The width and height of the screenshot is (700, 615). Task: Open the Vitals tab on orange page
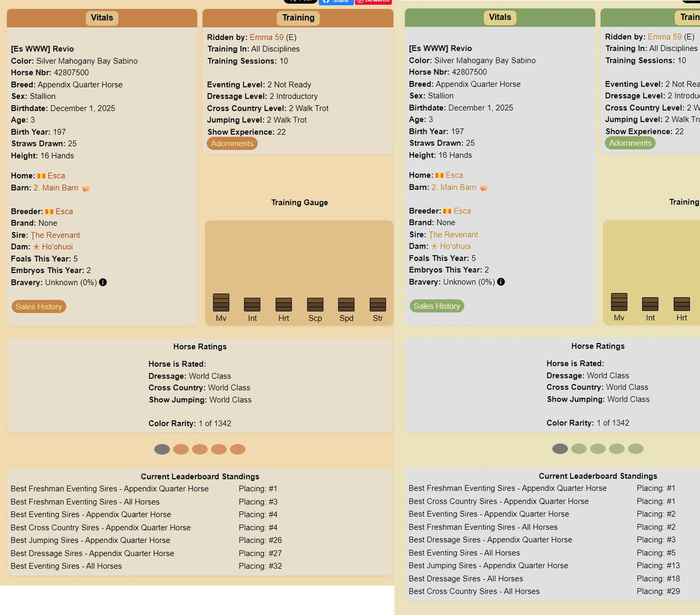click(102, 18)
